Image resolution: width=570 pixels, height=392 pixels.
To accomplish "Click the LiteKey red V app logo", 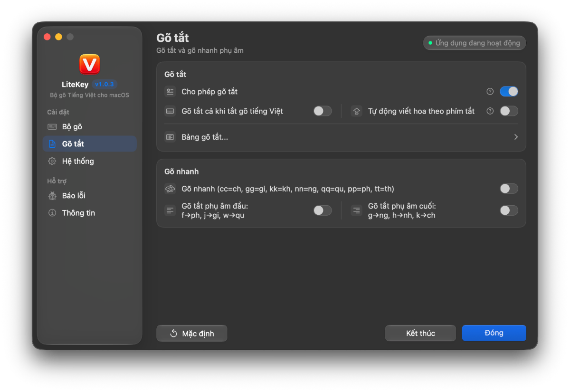I will [x=89, y=64].
